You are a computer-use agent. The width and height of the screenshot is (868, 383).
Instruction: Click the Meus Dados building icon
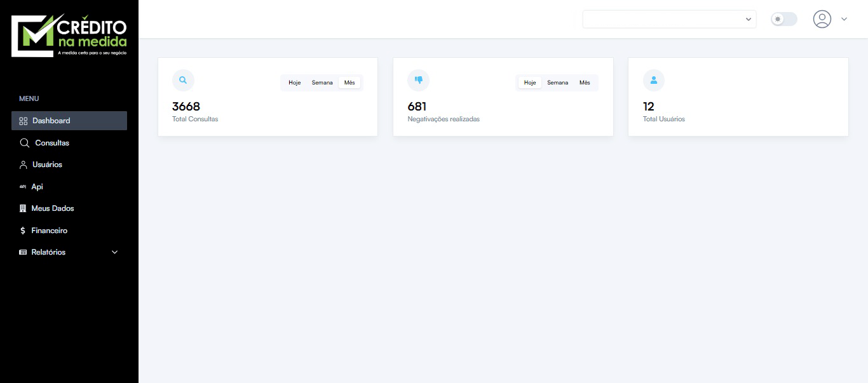coord(23,208)
